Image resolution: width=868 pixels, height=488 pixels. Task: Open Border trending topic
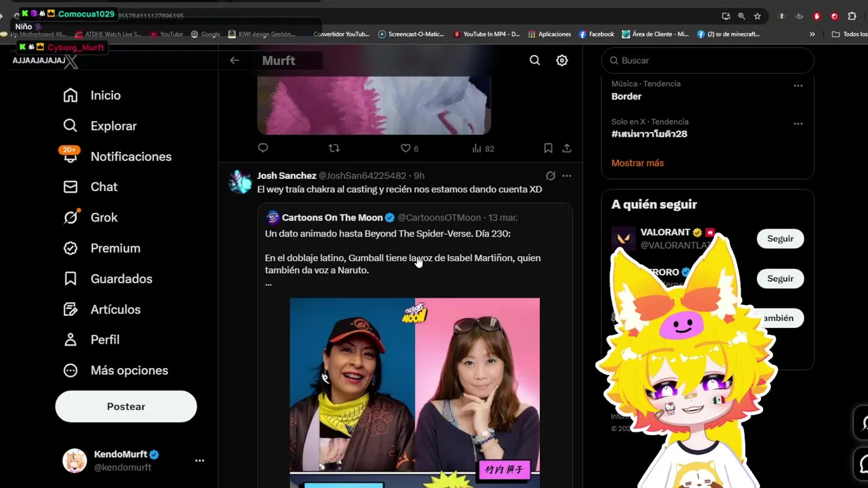[627, 96]
